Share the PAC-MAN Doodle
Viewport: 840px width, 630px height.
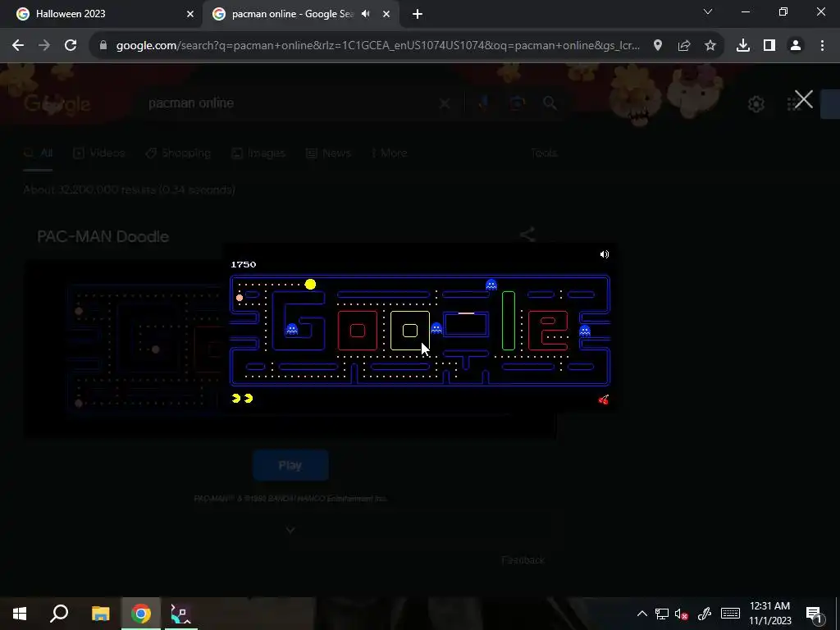(x=527, y=234)
